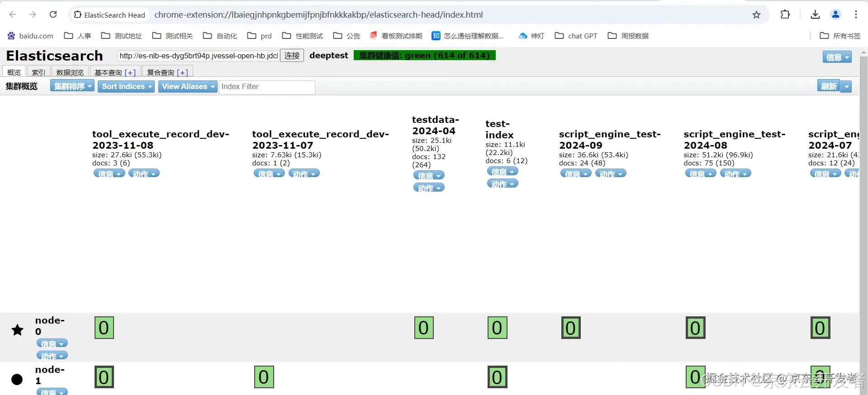
Task: Reload the ElasticSearch Head page
Action: [x=53, y=14]
